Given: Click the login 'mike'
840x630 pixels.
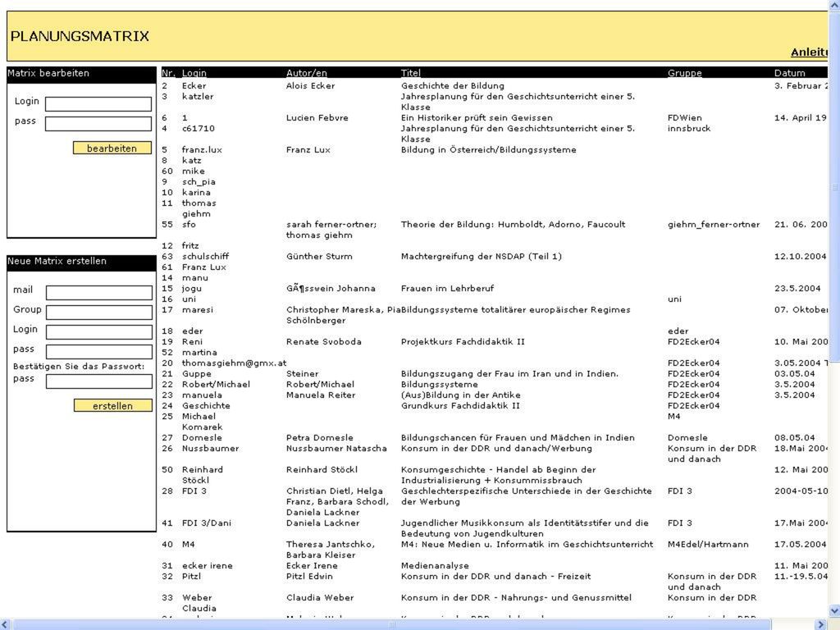Looking at the screenshot, I should pos(194,171).
